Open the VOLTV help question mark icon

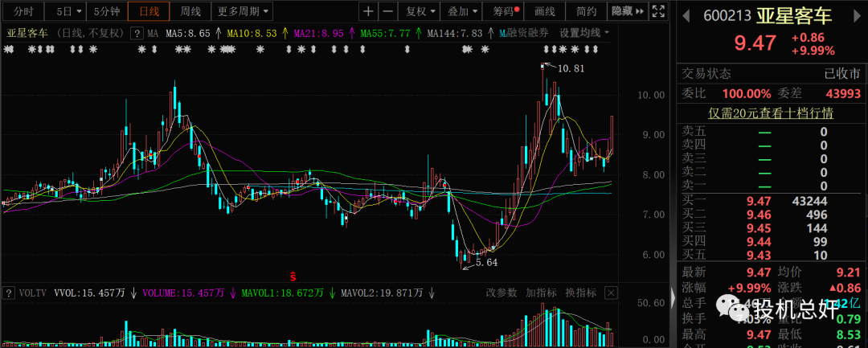tap(7, 293)
